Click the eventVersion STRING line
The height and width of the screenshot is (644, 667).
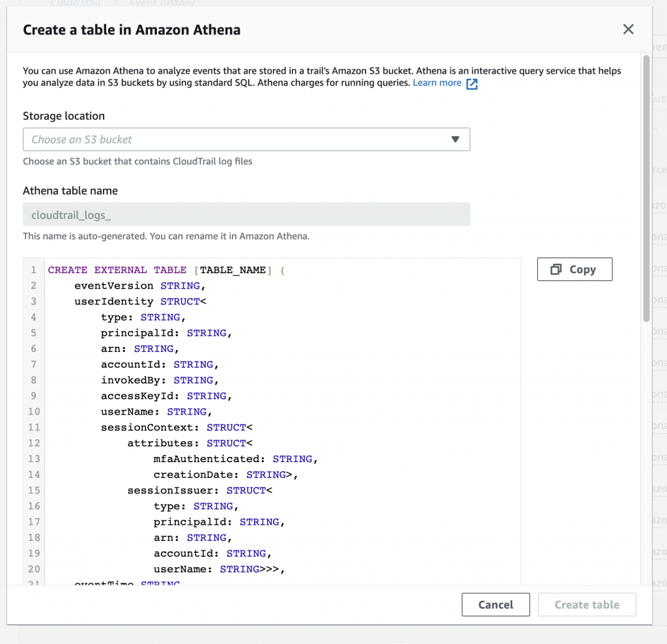point(141,285)
